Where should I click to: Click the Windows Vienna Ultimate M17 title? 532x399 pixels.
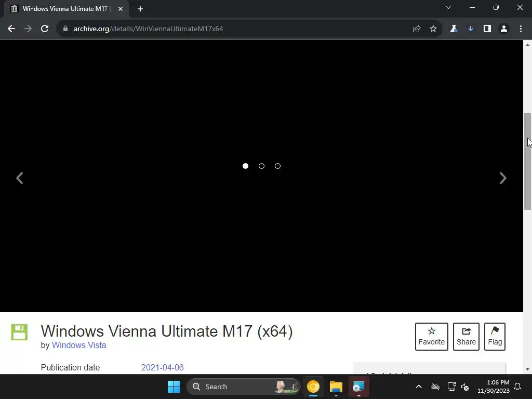click(x=167, y=331)
